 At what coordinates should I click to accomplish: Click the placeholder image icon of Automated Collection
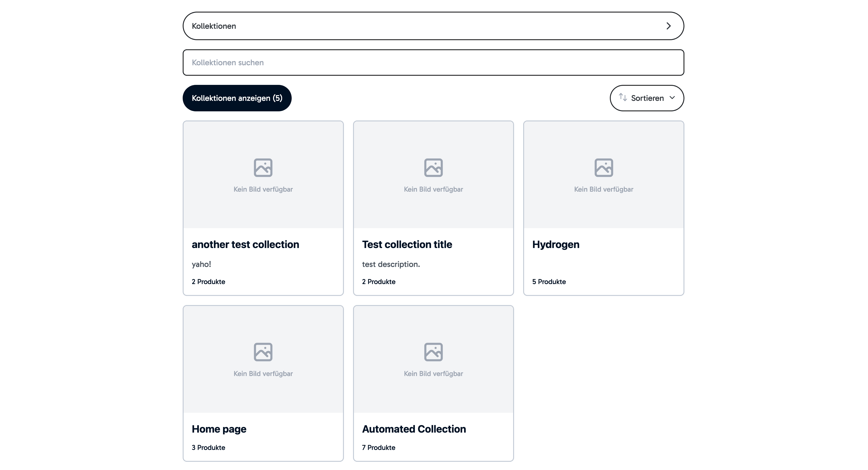click(433, 352)
